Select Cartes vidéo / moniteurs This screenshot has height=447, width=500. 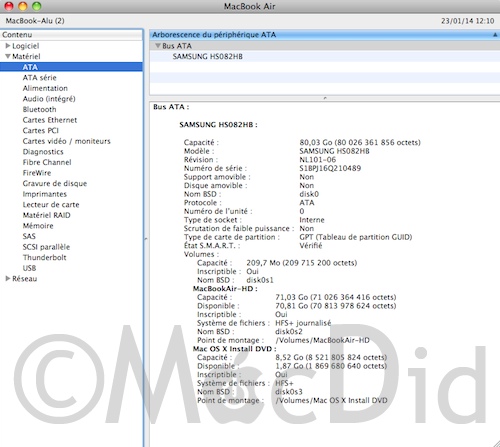coord(66,141)
